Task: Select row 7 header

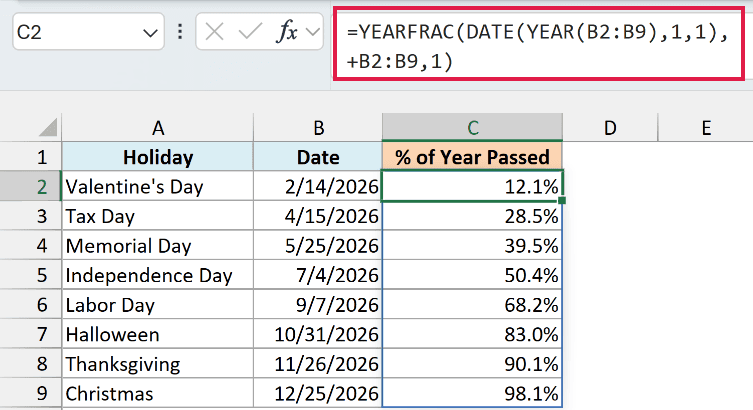Action: (31, 334)
